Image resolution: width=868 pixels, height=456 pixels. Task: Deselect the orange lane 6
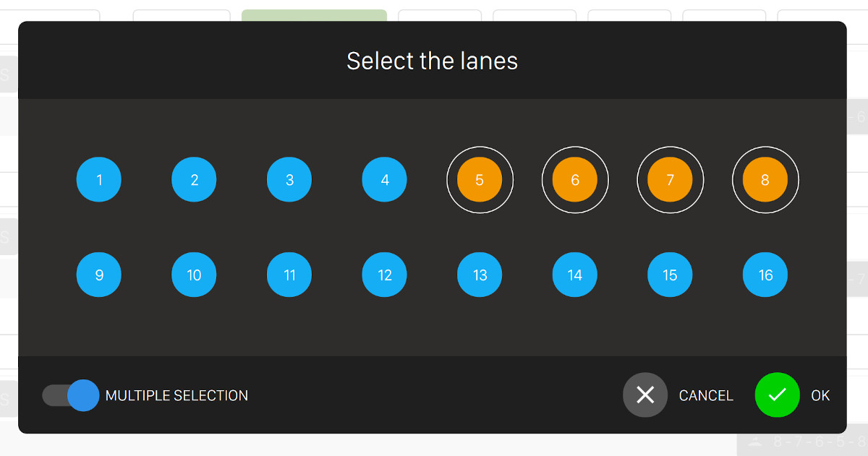(575, 180)
